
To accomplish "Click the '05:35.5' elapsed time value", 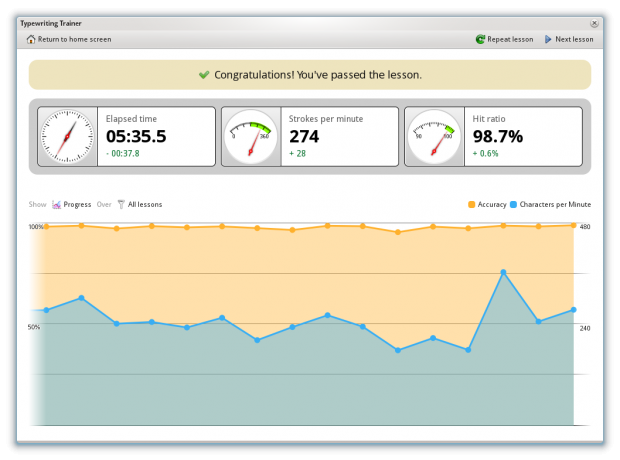I will pyautogui.click(x=136, y=136).
